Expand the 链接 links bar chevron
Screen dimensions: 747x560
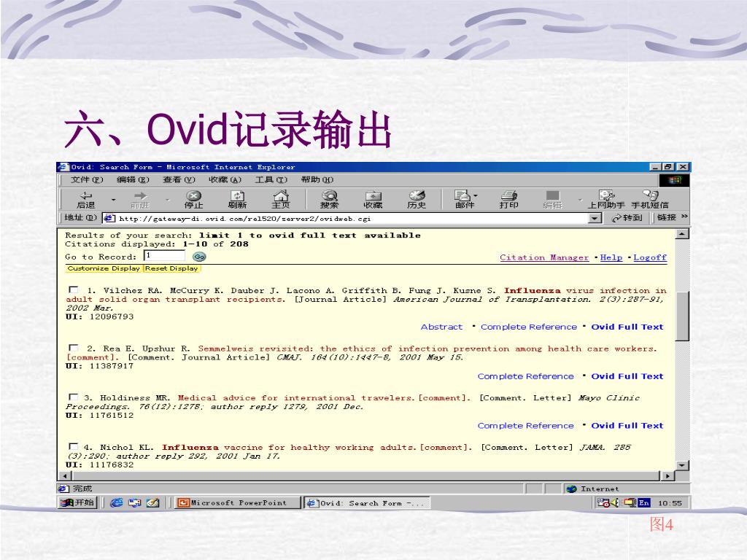tap(684, 217)
